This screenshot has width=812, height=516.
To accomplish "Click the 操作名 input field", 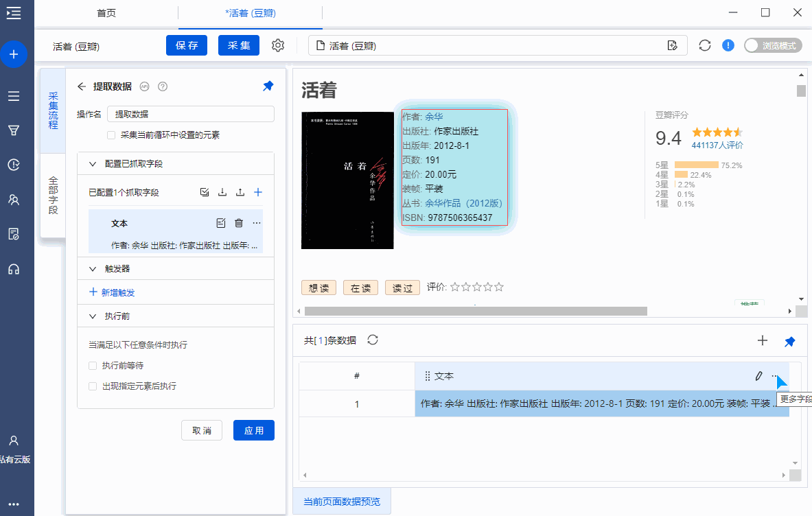I will coord(191,114).
